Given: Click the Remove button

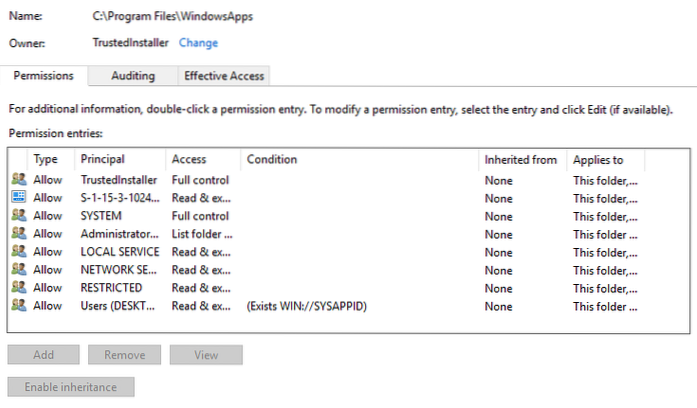Looking at the screenshot, I should click(x=124, y=355).
